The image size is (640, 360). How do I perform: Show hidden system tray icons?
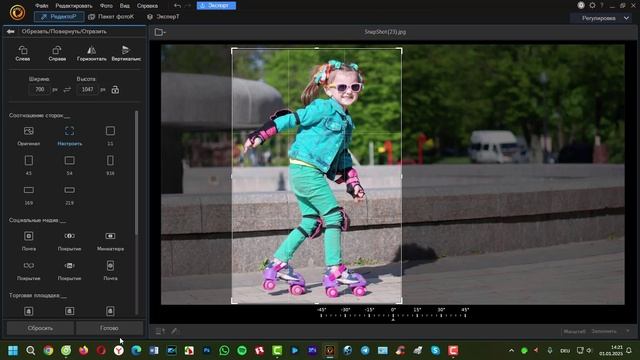pyautogui.click(x=511, y=350)
